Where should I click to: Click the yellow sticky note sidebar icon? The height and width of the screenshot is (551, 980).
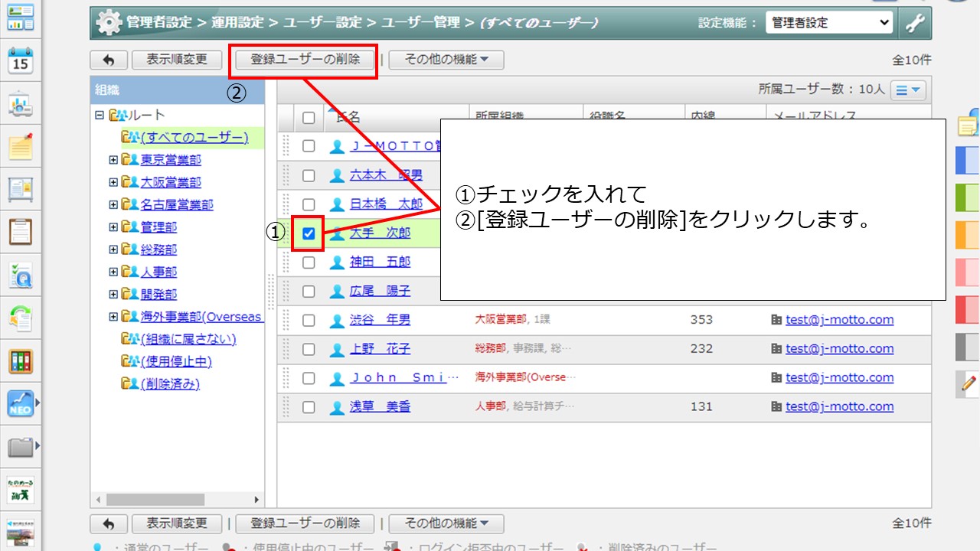(21, 146)
